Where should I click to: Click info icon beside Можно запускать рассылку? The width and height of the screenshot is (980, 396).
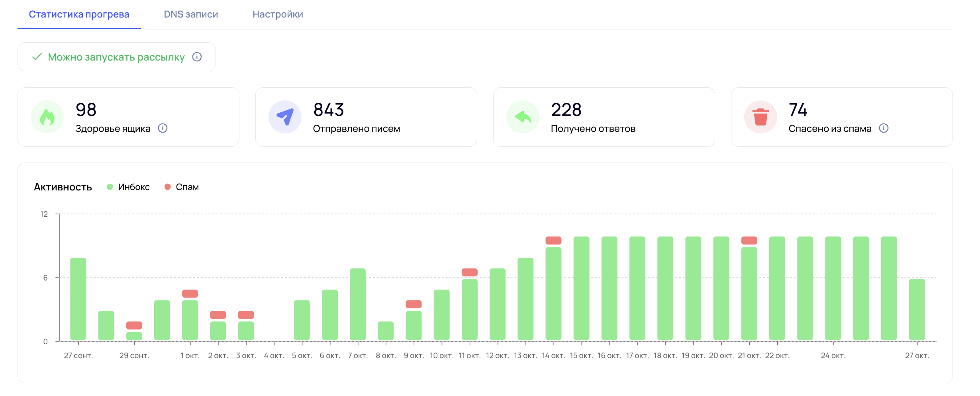197,57
